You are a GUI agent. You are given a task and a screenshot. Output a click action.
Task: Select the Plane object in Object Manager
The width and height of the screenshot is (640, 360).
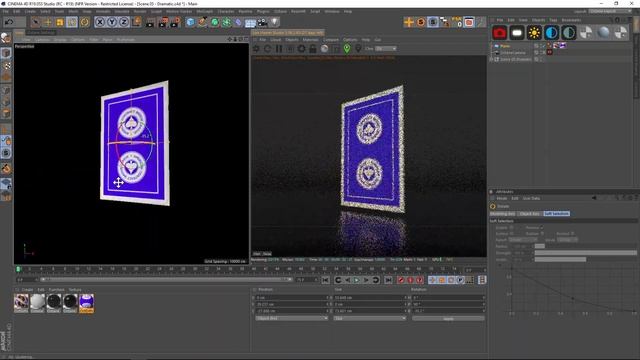click(x=505, y=46)
